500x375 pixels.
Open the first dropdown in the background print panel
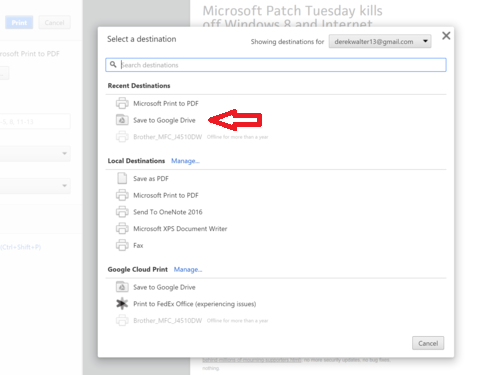coord(35,153)
